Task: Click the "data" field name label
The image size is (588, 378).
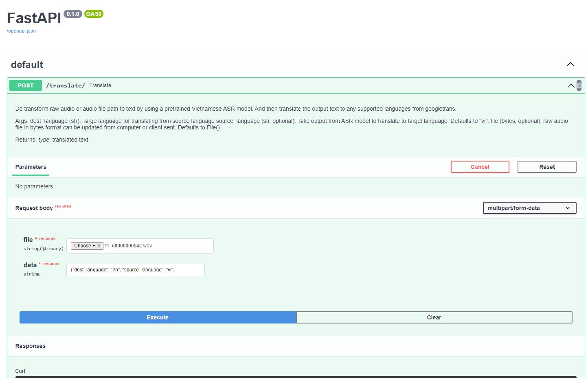Action: [30, 265]
